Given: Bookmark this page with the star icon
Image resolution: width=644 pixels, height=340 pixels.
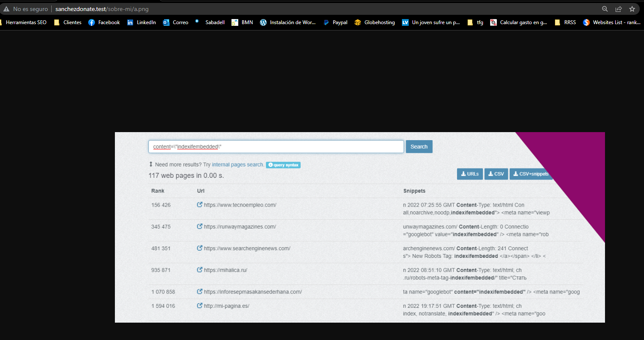Looking at the screenshot, I should click(632, 9).
